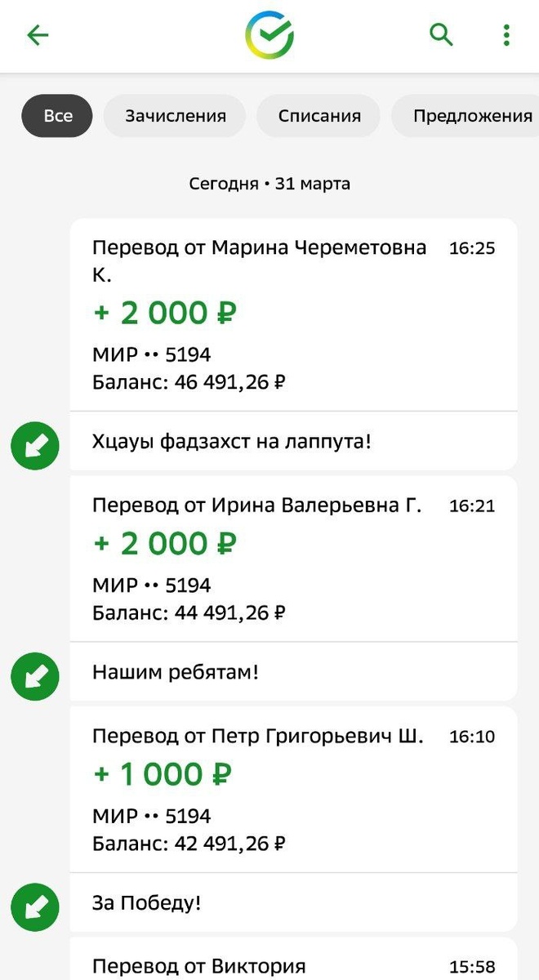Tap the green arrow beside 'Хцауы фадзахст на лаппута!'

pos(34,446)
